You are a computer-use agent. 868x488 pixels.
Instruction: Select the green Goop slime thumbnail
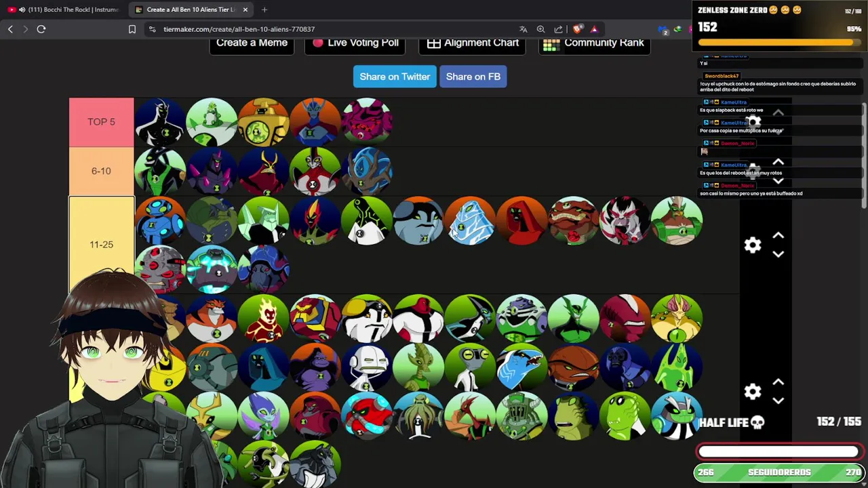click(x=675, y=367)
